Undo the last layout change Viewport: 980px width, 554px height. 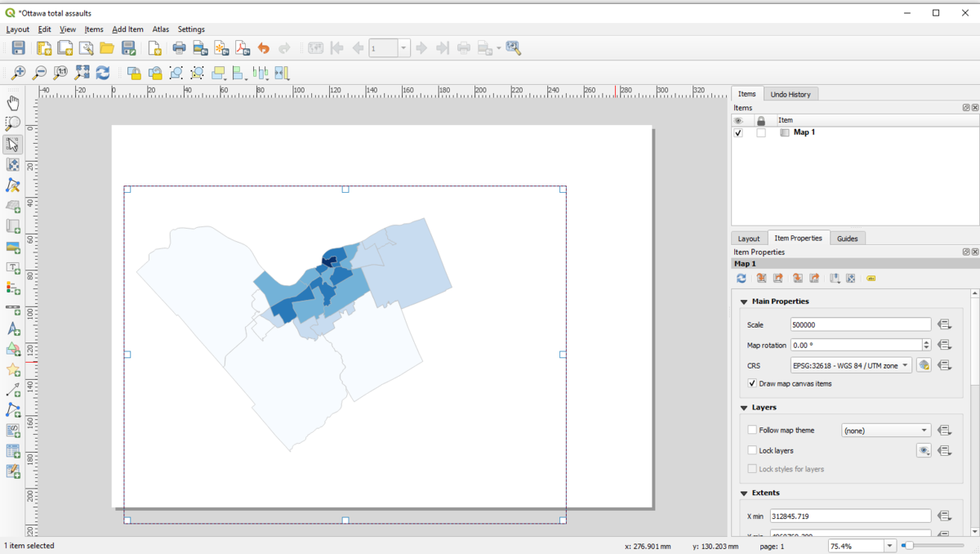coord(263,47)
